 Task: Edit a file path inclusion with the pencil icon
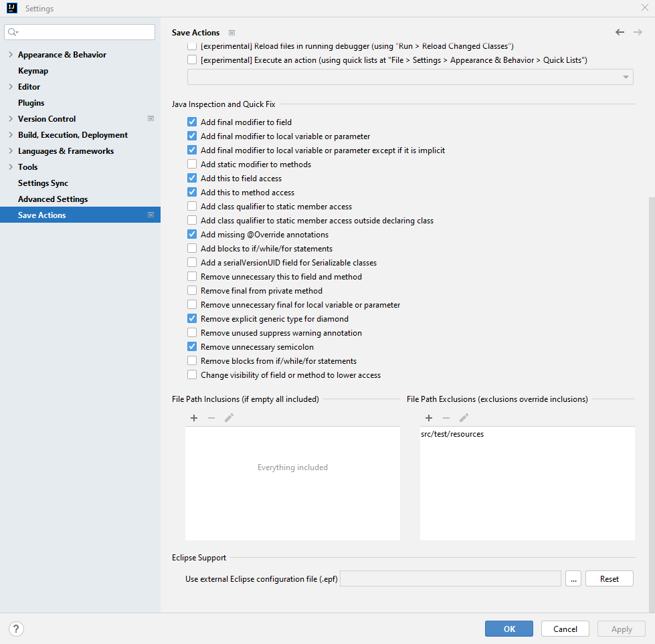coord(229,418)
